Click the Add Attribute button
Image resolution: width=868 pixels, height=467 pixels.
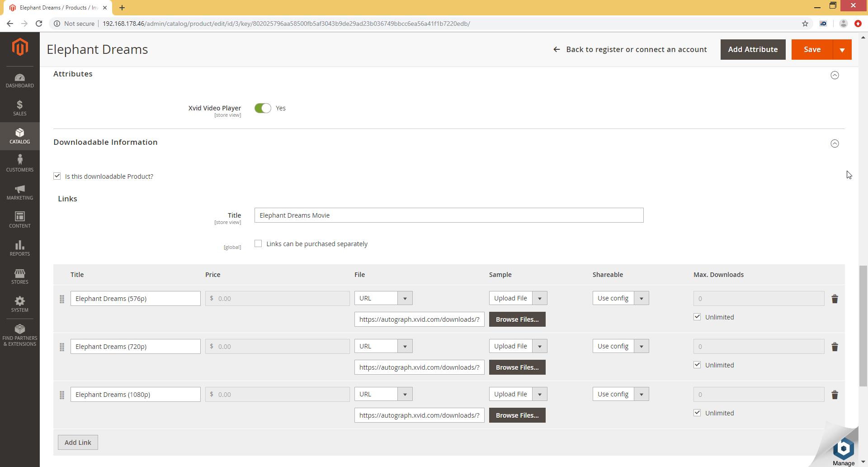(x=753, y=50)
